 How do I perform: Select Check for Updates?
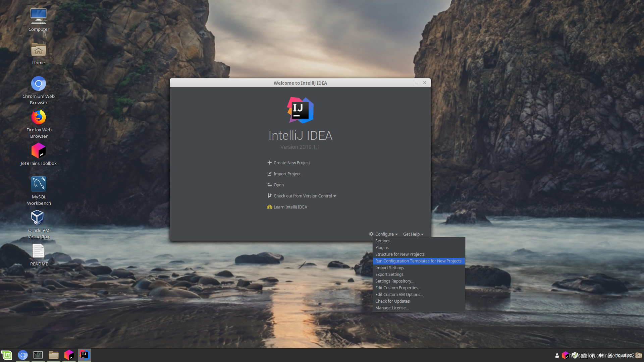(x=419, y=301)
